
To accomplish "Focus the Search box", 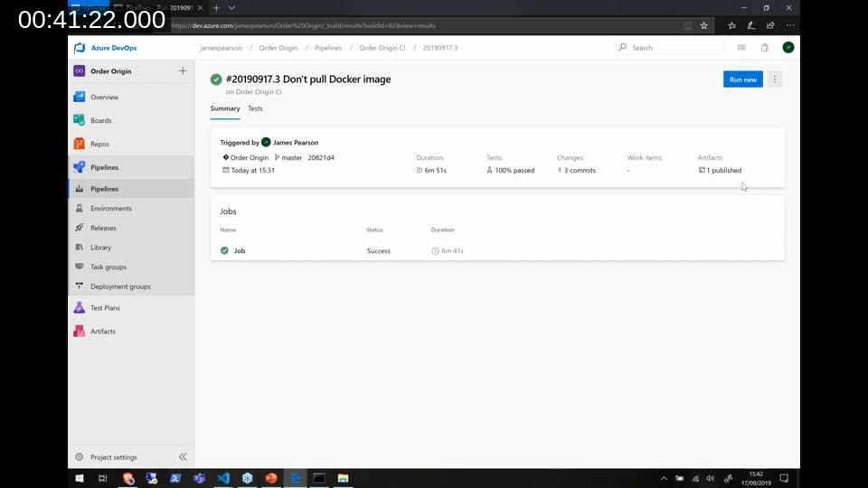I will (670, 48).
